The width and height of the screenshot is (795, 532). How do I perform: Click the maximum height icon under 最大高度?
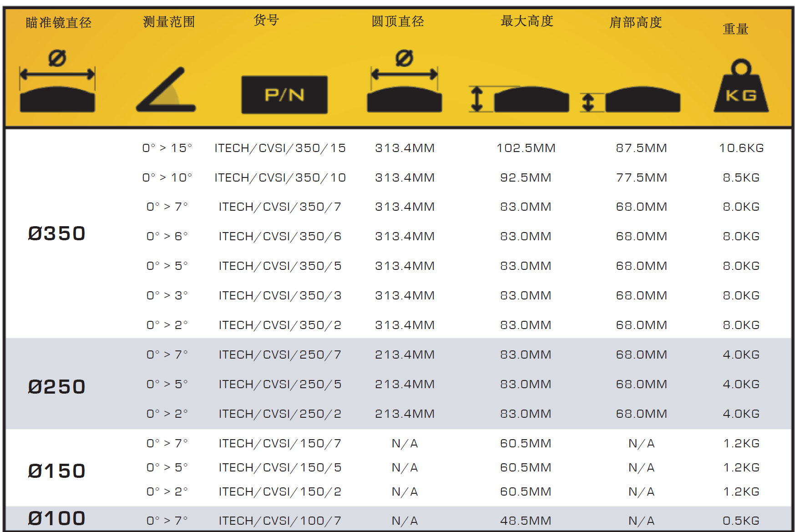pyautogui.click(x=519, y=99)
